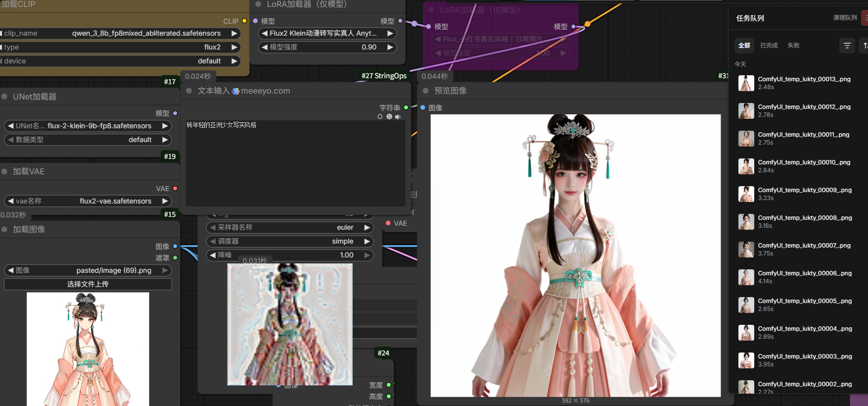Click the blue image input port on the preview node
Screen dimensions: 868x406
423,107
